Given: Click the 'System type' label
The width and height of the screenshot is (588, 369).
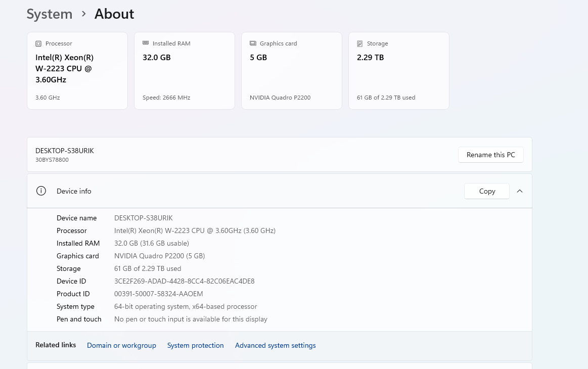Looking at the screenshot, I should [x=75, y=307].
